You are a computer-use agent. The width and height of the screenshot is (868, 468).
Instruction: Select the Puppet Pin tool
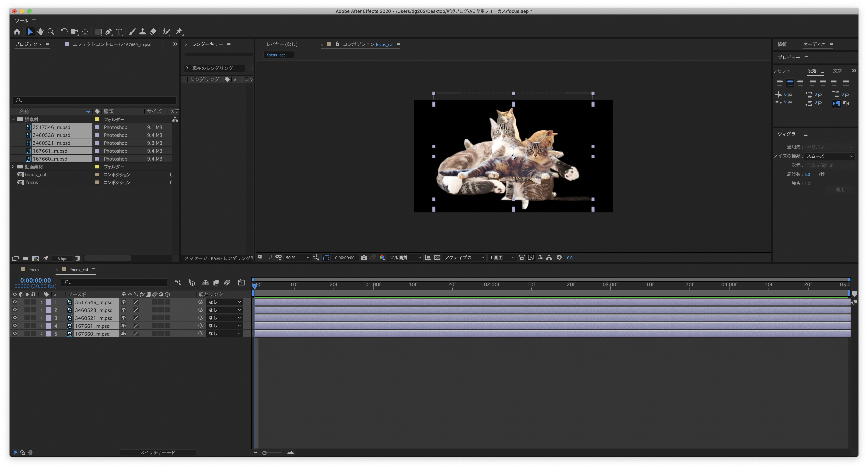[x=179, y=32]
